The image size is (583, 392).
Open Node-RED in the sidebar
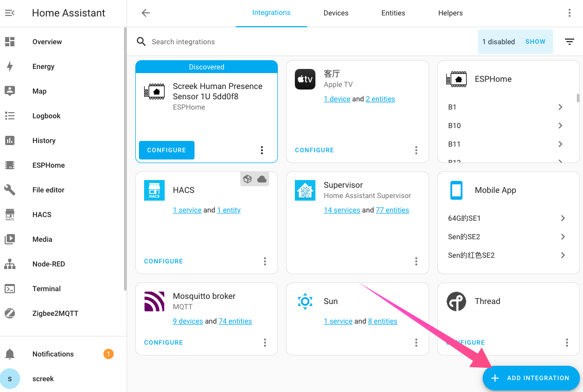48,264
